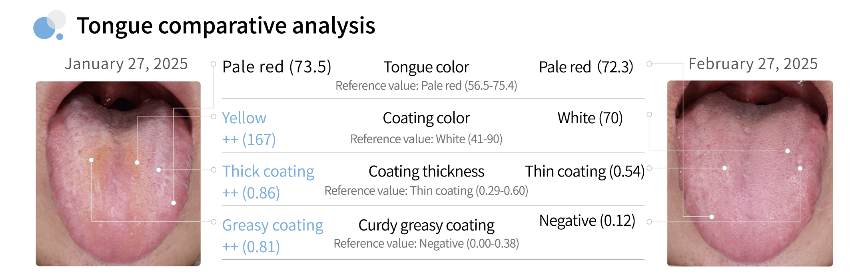Open the February 27, 2025 tongue photo
The height and width of the screenshot is (279, 868).
click(750, 173)
